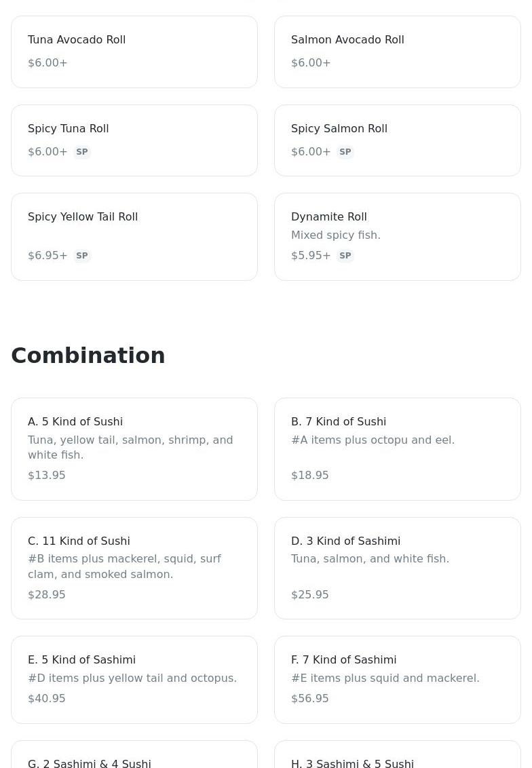
Task: Select the Spicy Yellow Tail Roll item
Action: pyautogui.click(x=134, y=236)
